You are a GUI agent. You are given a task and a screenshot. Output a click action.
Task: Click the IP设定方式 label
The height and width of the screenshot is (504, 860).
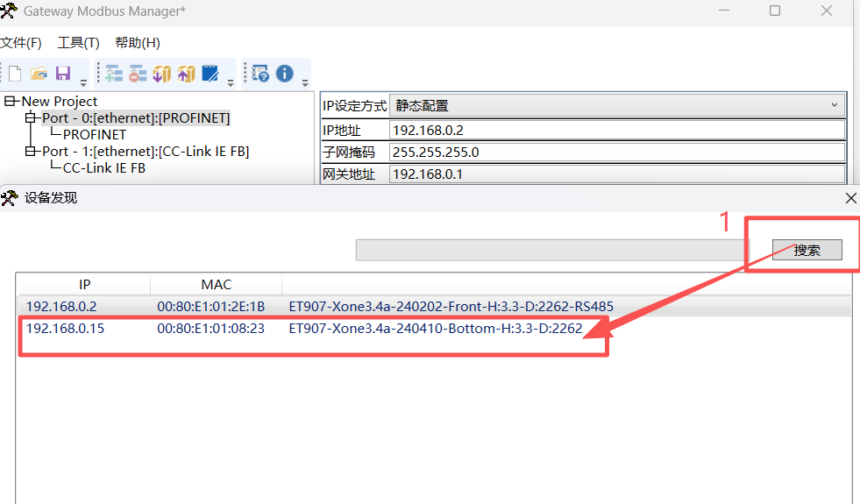pyautogui.click(x=354, y=105)
